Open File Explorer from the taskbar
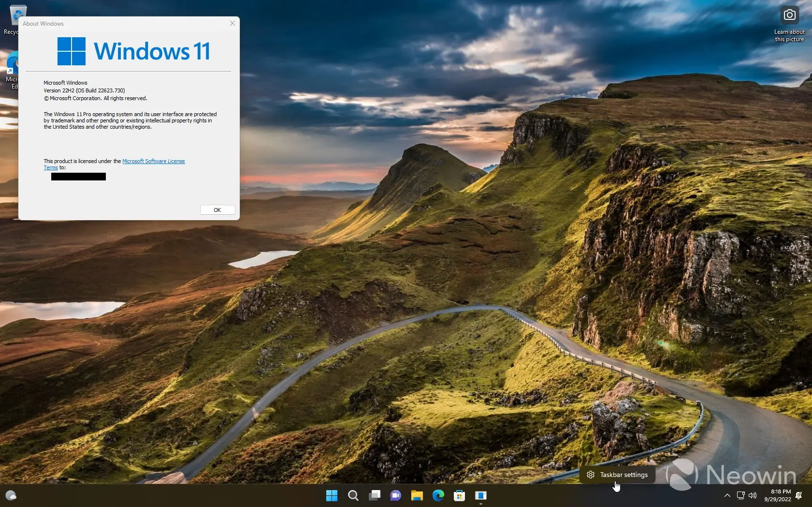Screen dimensions: 812x507 click(417, 495)
